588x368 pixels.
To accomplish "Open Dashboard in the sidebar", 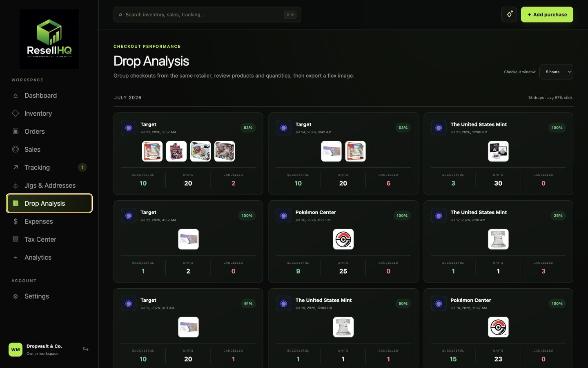I will [x=49, y=95].
